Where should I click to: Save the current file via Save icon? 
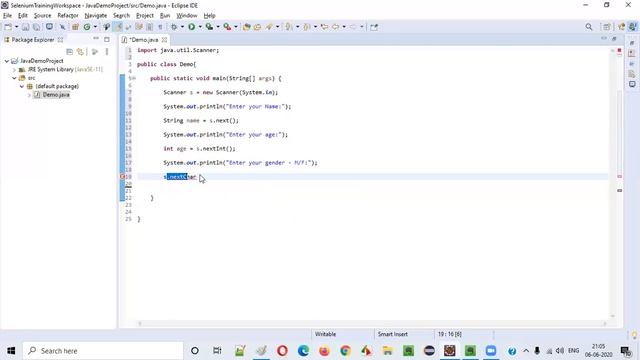pos(25,27)
